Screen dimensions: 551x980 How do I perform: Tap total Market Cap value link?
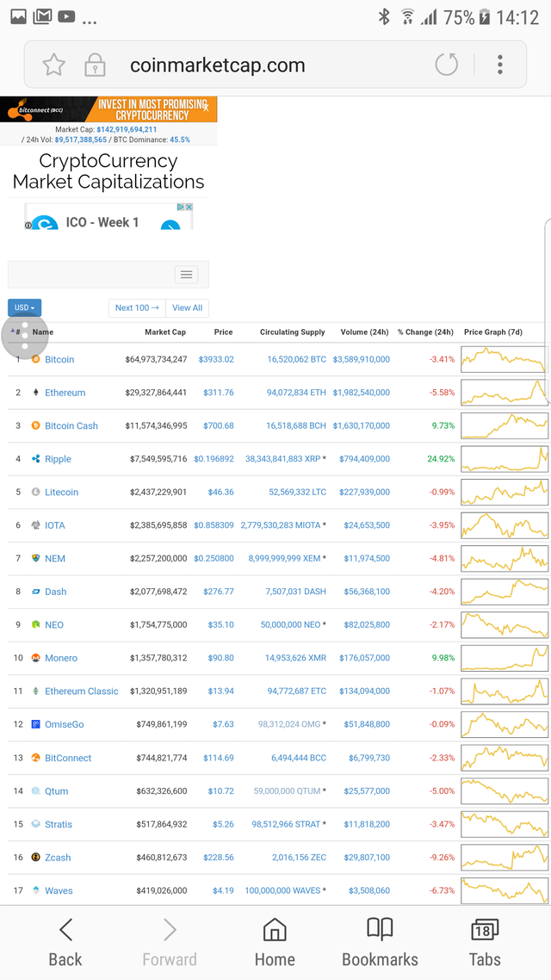127,129
